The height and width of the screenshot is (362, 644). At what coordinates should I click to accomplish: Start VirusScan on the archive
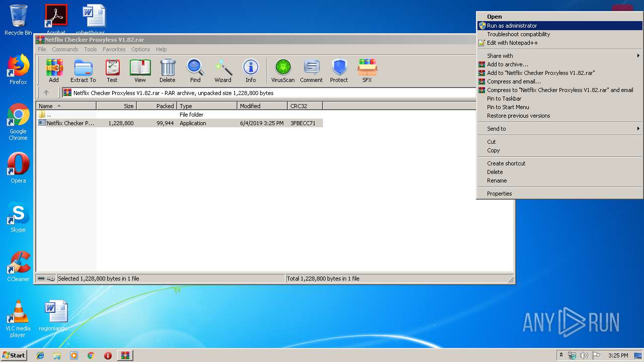(x=283, y=70)
